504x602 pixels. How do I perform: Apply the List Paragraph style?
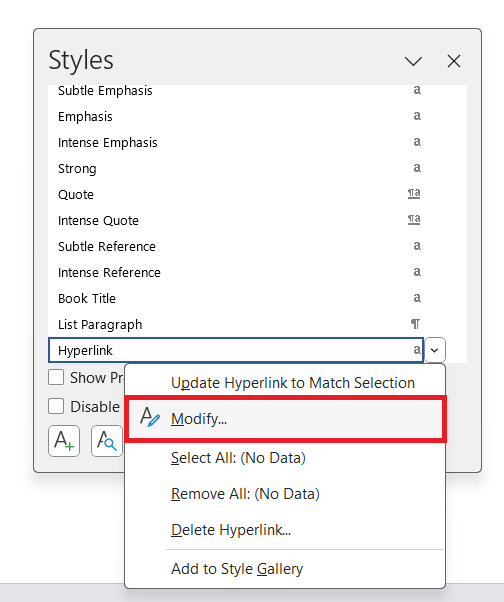coord(236,324)
